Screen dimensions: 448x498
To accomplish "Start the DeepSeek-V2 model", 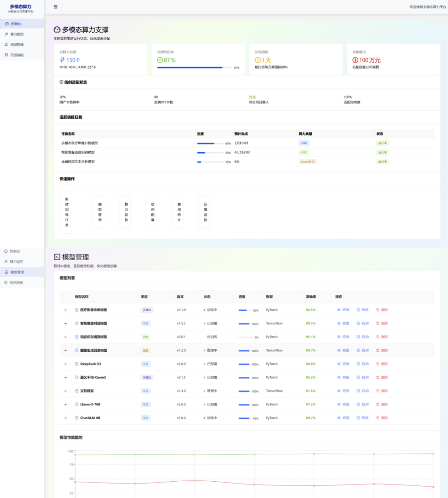I will pos(363,364).
